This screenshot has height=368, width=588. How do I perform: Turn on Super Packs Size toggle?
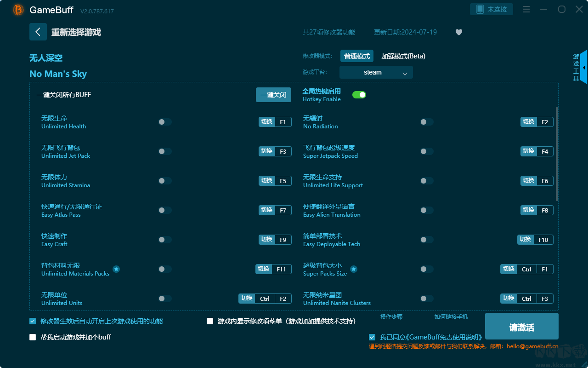(x=427, y=269)
